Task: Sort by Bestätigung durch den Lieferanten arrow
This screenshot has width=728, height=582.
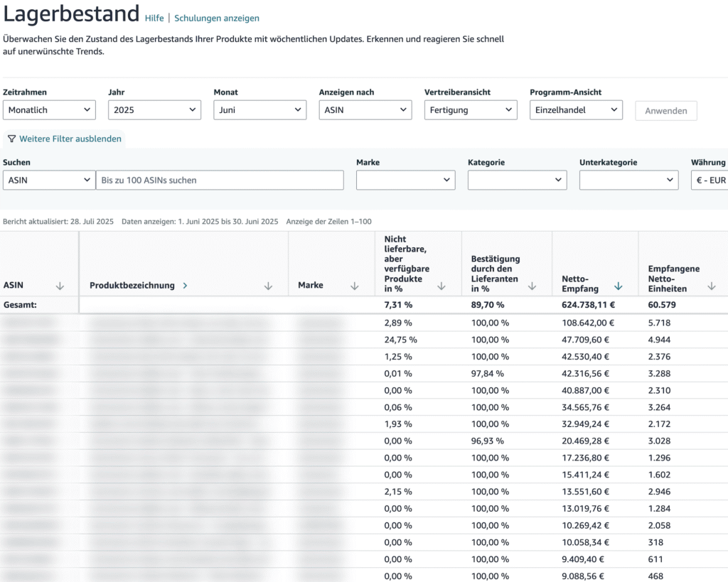Action: [x=531, y=286]
